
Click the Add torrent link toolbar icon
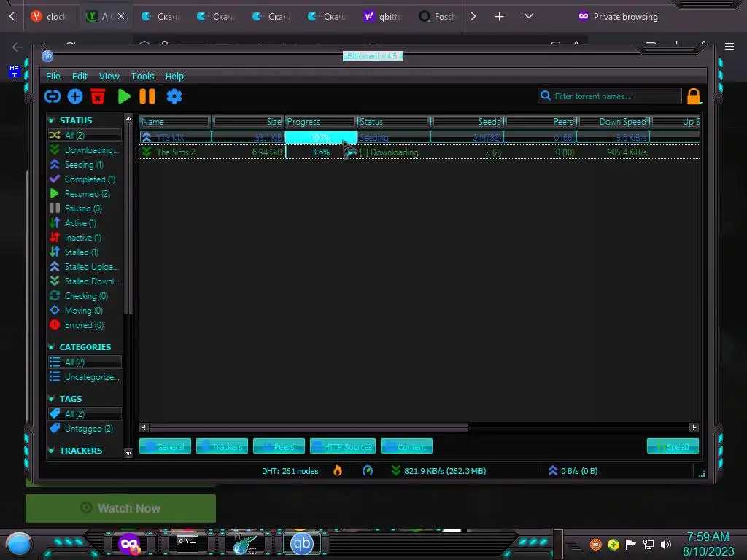point(53,97)
